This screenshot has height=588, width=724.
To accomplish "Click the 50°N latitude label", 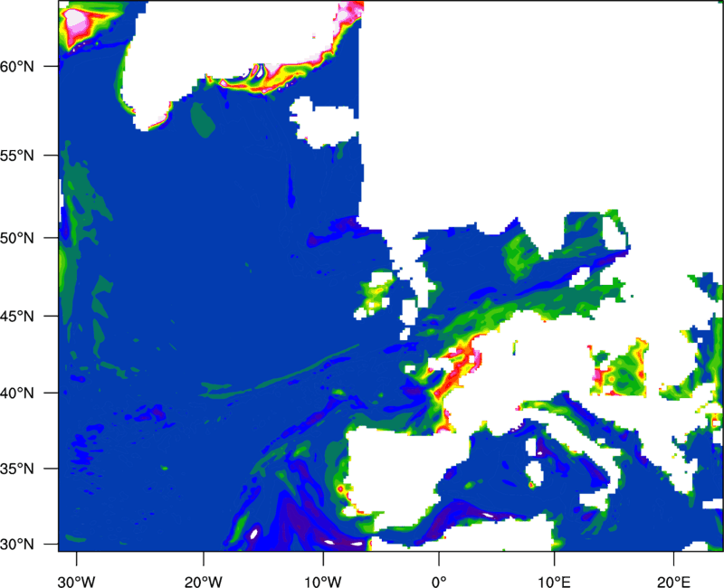I will (17, 238).
